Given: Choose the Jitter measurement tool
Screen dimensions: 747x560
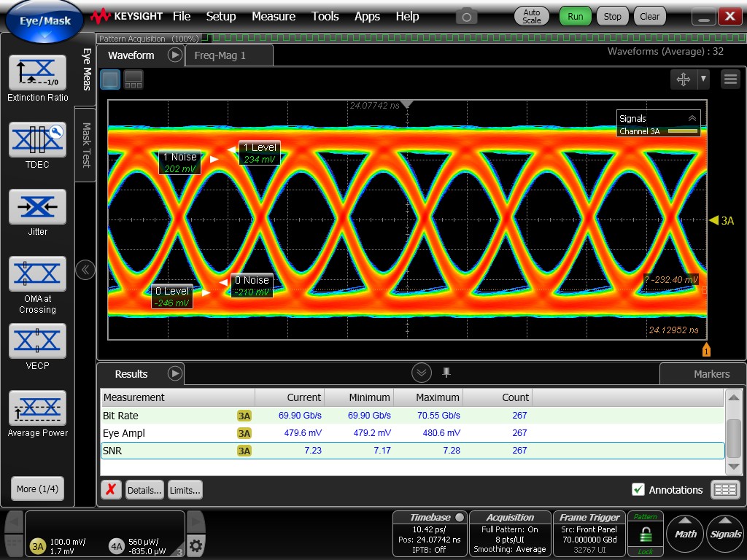Looking at the screenshot, I should pyautogui.click(x=37, y=207).
